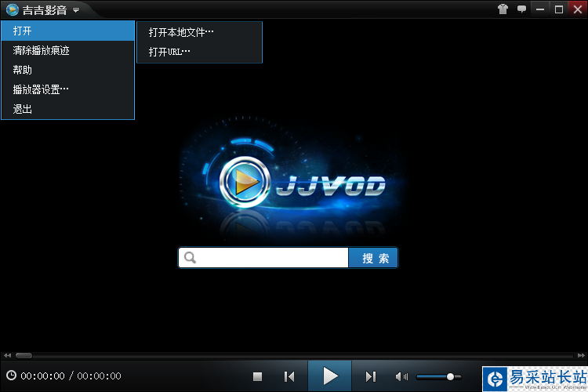Select 退出 to quit the player
This screenshot has width=588, height=392.
(x=68, y=109)
